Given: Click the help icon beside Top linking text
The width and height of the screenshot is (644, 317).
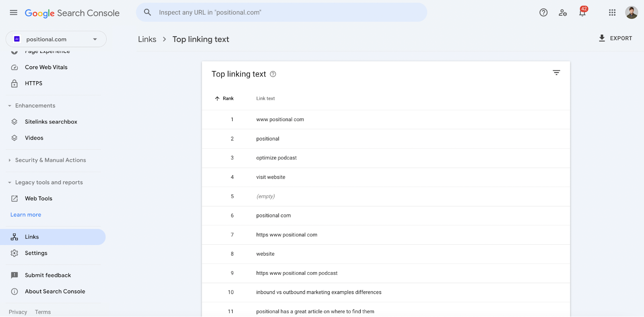Looking at the screenshot, I should pyautogui.click(x=273, y=74).
